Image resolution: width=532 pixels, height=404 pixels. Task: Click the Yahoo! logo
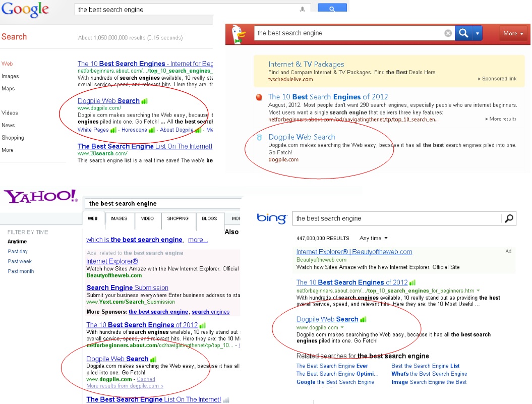(41, 197)
